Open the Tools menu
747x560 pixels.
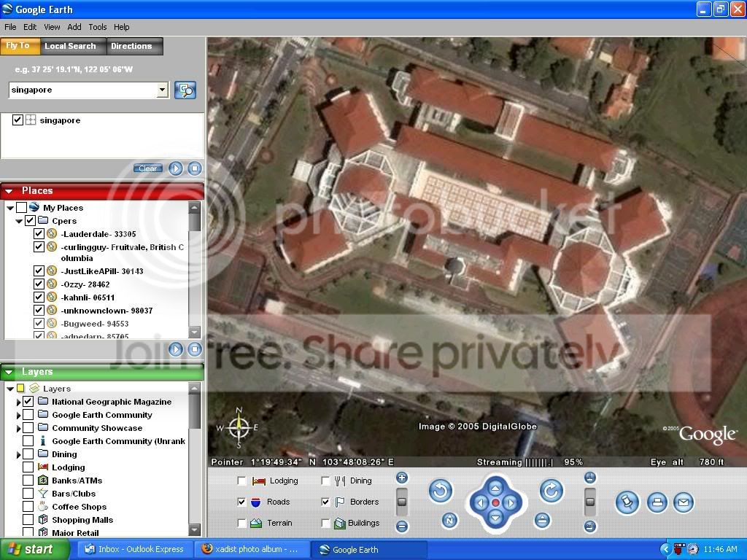point(97,27)
